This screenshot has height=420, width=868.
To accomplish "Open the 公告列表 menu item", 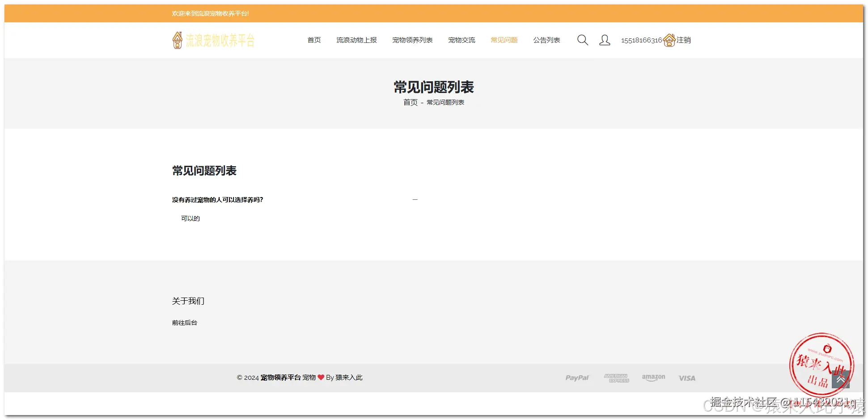I will pos(546,40).
